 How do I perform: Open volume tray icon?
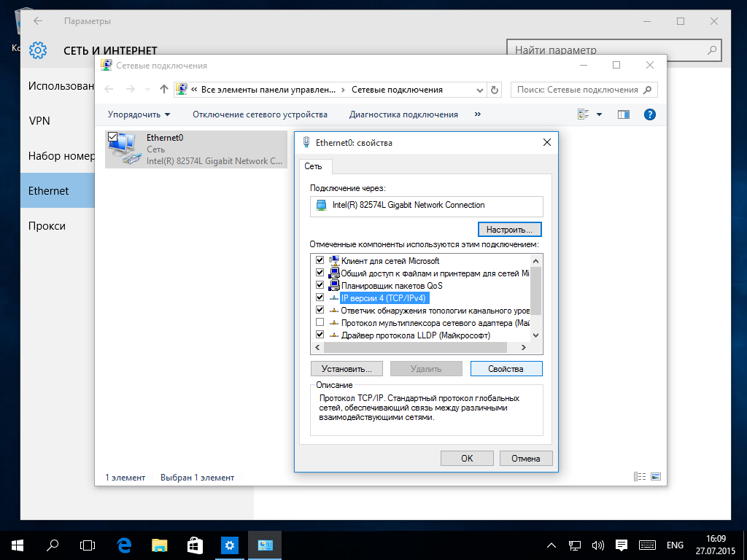(598, 545)
